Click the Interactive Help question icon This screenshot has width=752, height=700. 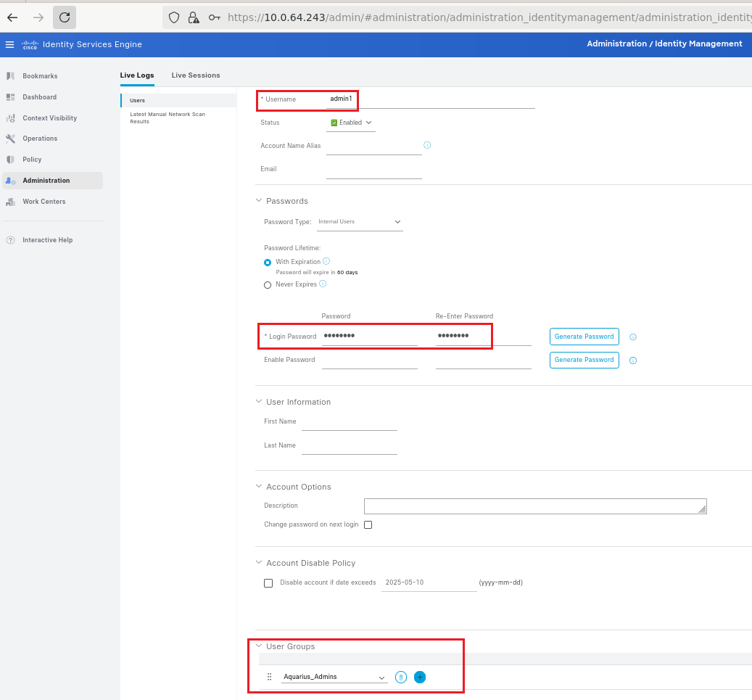click(x=11, y=240)
